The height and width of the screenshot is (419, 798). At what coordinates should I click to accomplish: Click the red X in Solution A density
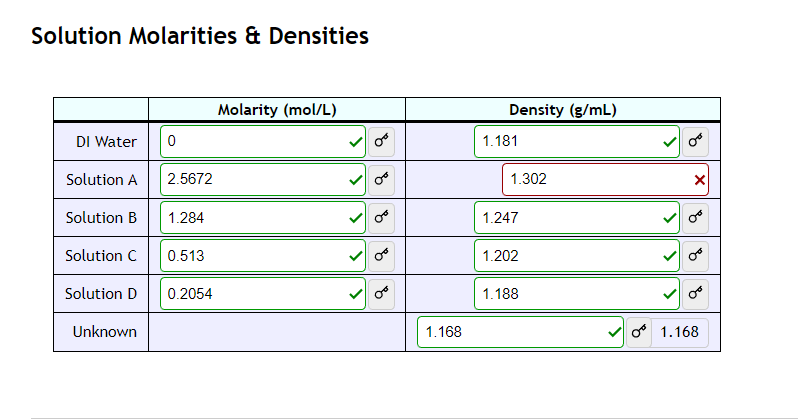[699, 180]
